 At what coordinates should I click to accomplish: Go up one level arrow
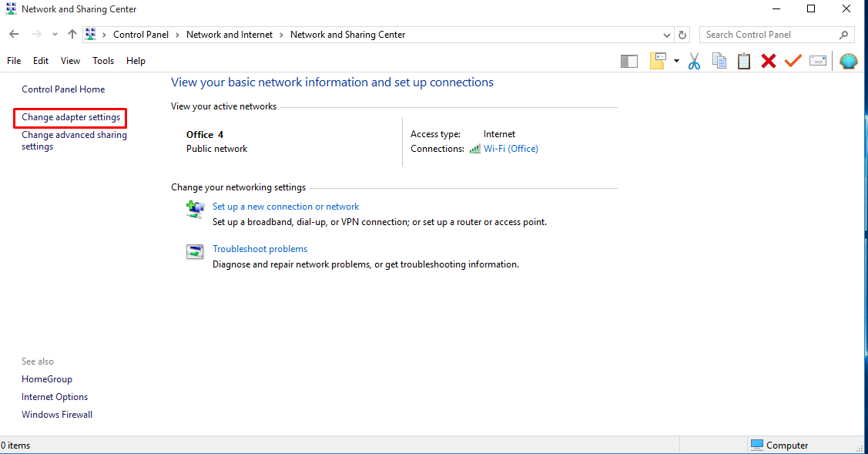pyautogui.click(x=72, y=35)
